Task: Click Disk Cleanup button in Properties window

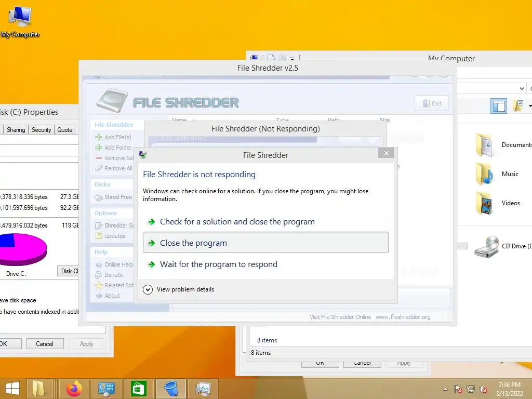Action: pyautogui.click(x=68, y=271)
